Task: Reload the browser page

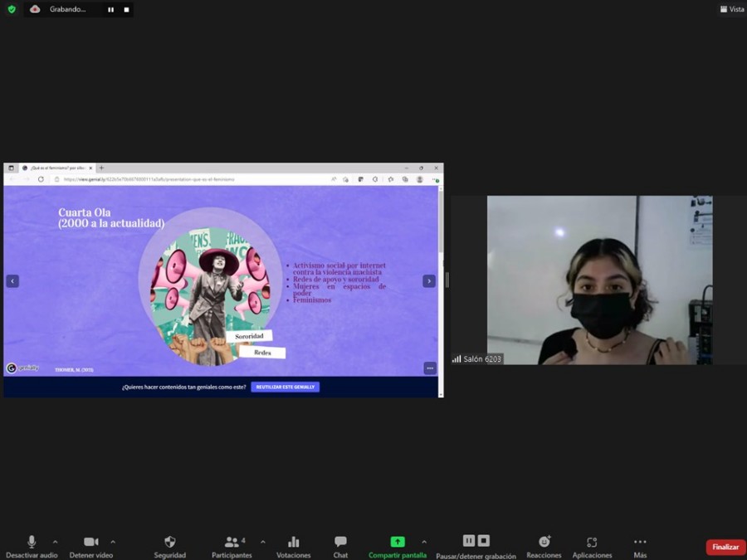Action: click(41, 179)
